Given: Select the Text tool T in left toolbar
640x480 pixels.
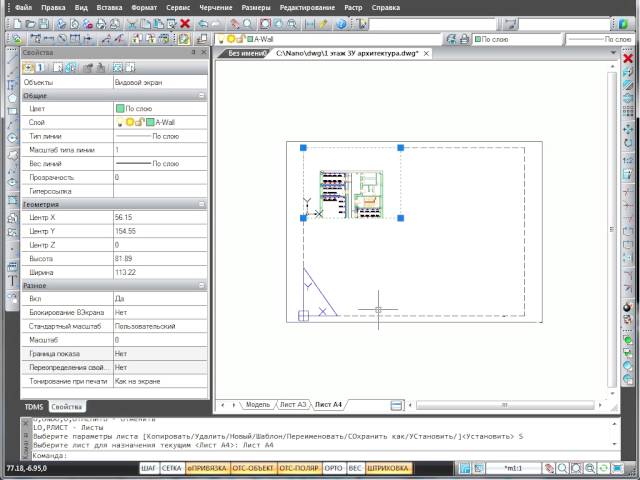Looking at the screenshot, I should pos(12,281).
